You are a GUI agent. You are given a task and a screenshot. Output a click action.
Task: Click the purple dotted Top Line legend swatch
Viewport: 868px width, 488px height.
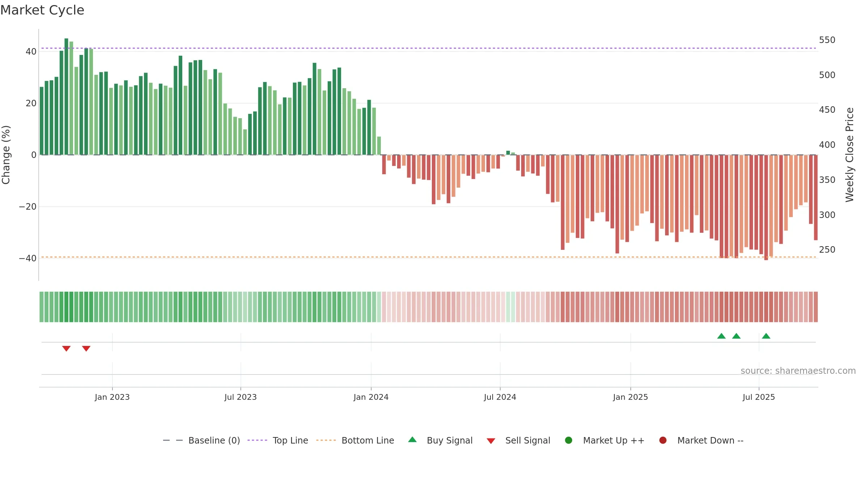(x=257, y=440)
